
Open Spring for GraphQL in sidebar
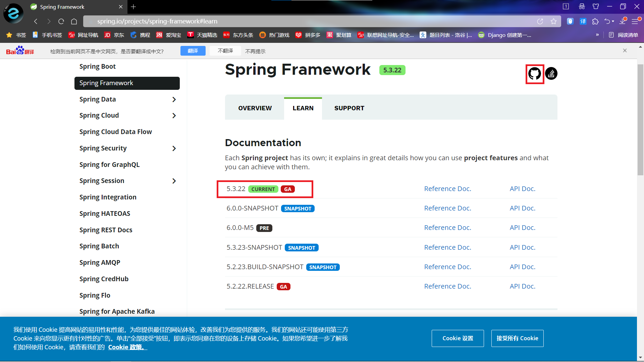[x=110, y=165]
